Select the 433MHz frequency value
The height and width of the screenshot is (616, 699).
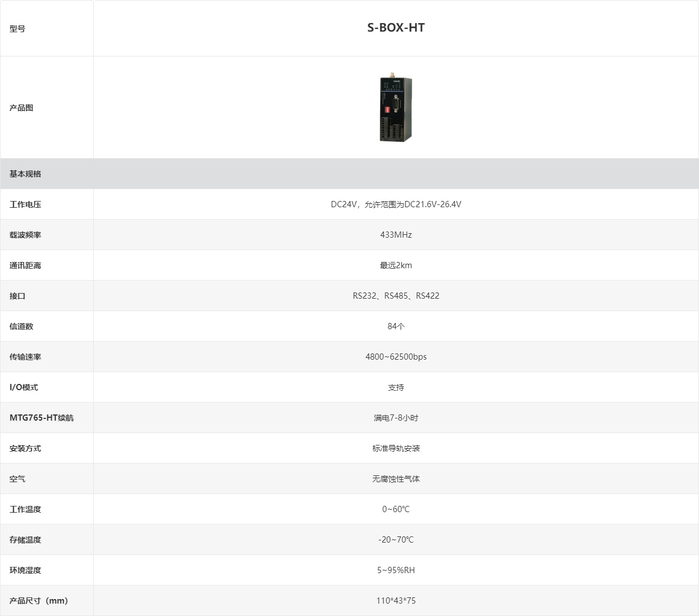[x=396, y=235]
